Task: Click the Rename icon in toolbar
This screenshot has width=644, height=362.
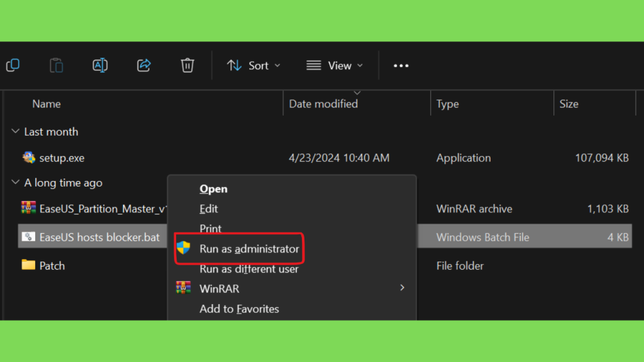Action: [x=100, y=65]
